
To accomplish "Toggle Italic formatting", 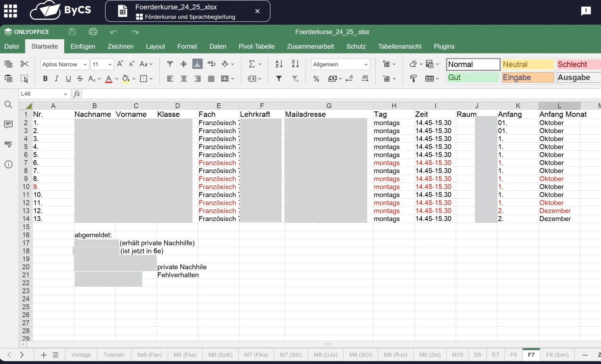I will tap(57, 79).
